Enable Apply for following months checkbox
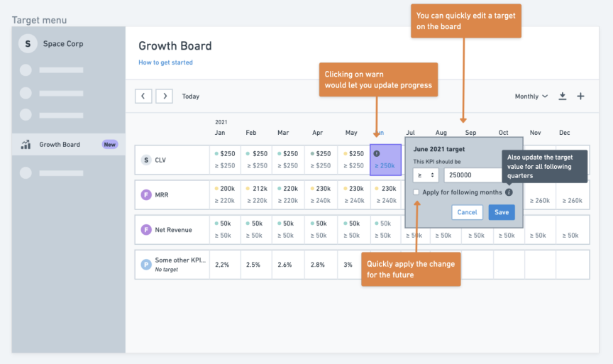The image size is (613, 364). point(416,192)
